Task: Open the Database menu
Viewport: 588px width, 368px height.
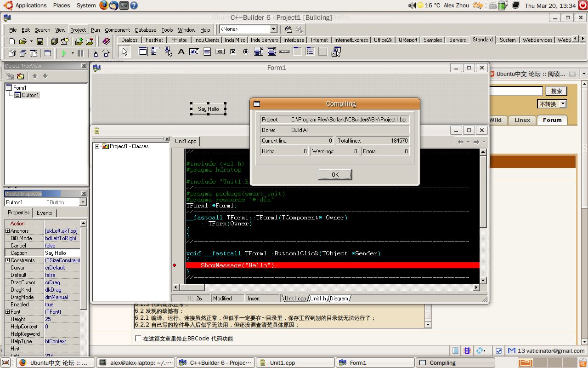Action: pos(146,30)
